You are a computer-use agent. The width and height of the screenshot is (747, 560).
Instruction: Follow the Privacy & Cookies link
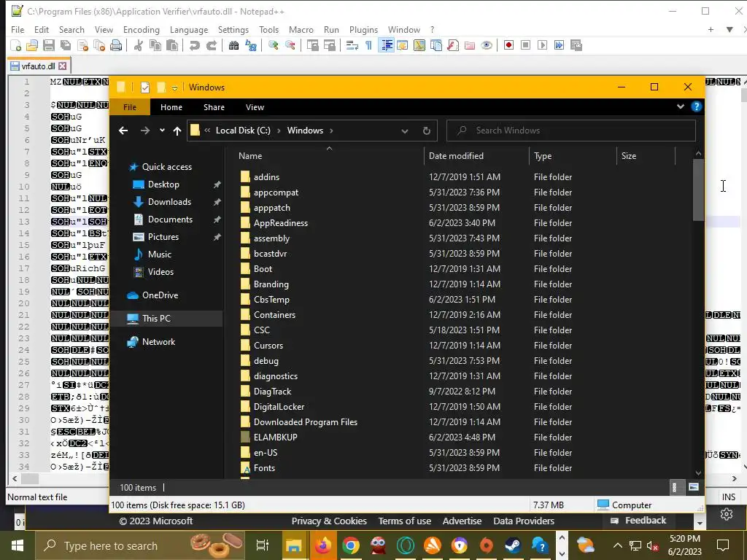pos(329,521)
